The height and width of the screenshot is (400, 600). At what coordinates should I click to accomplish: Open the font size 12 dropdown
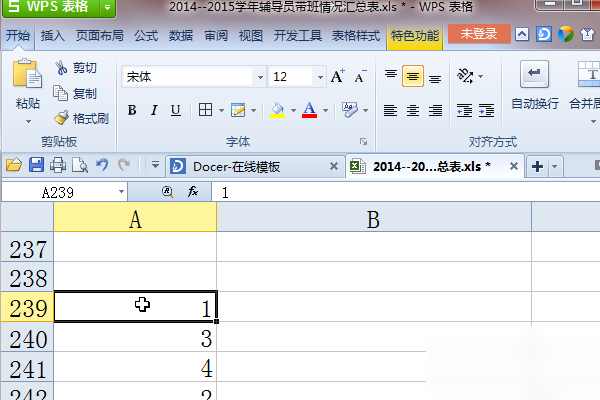click(x=320, y=77)
